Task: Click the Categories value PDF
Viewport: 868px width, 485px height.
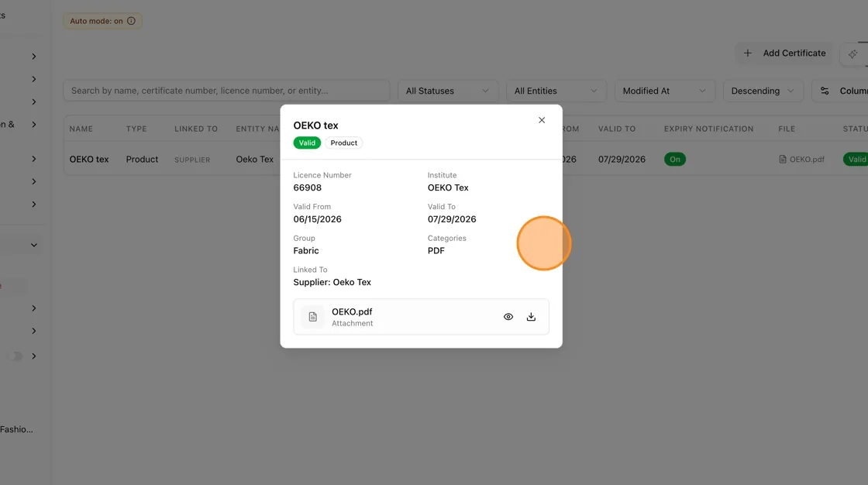Action: (436, 251)
